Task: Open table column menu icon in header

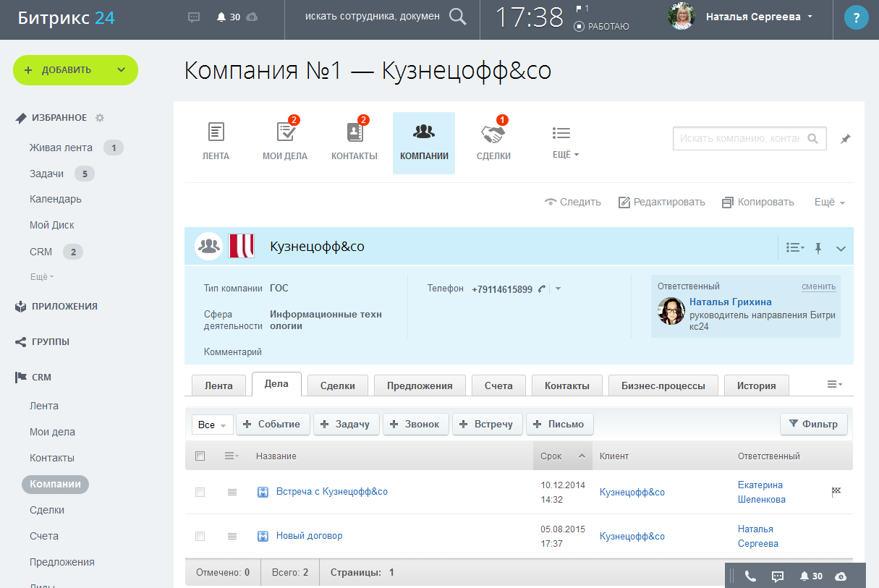Action: point(232,456)
